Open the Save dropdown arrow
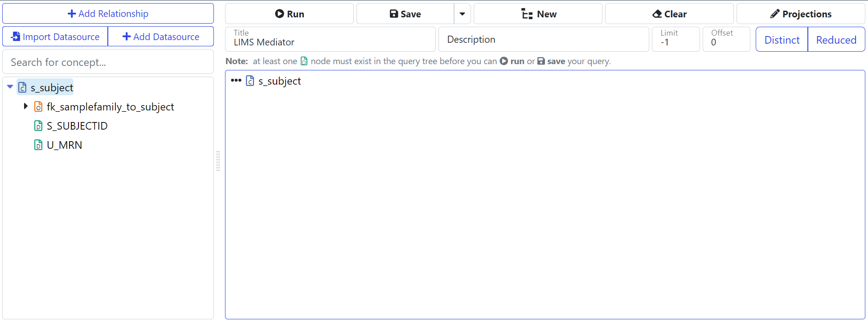The height and width of the screenshot is (322, 868). (x=463, y=14)
